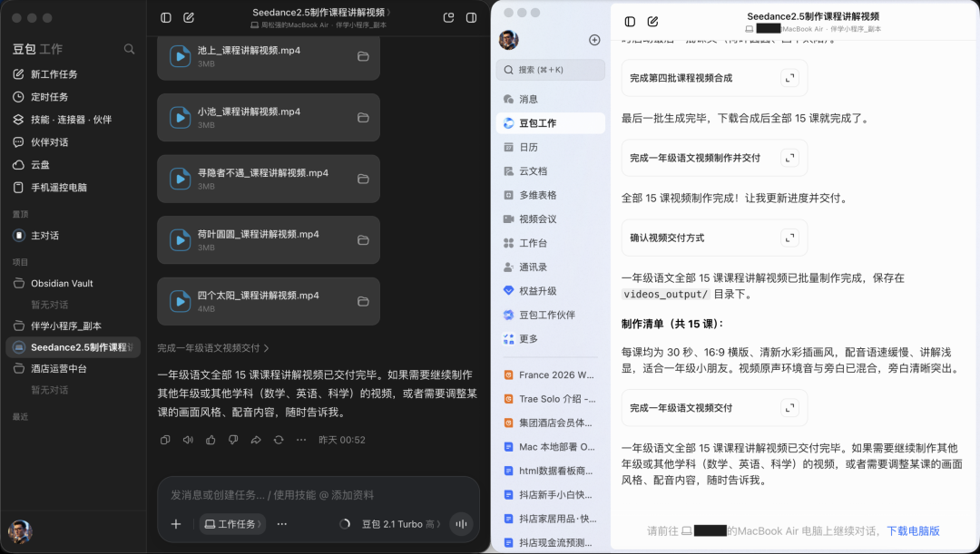
Task: Expand the 完成第四批课程视频合成 card
Action: (790, 78)
